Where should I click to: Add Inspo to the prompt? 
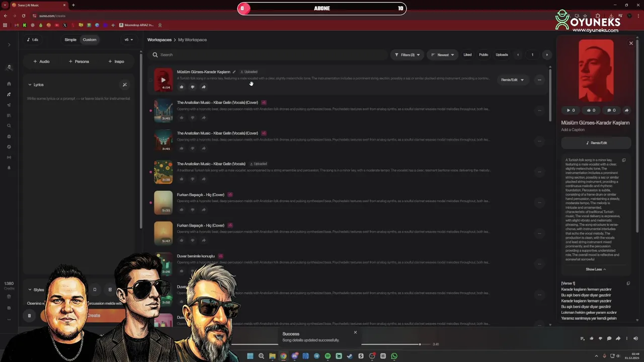(116, 61)
